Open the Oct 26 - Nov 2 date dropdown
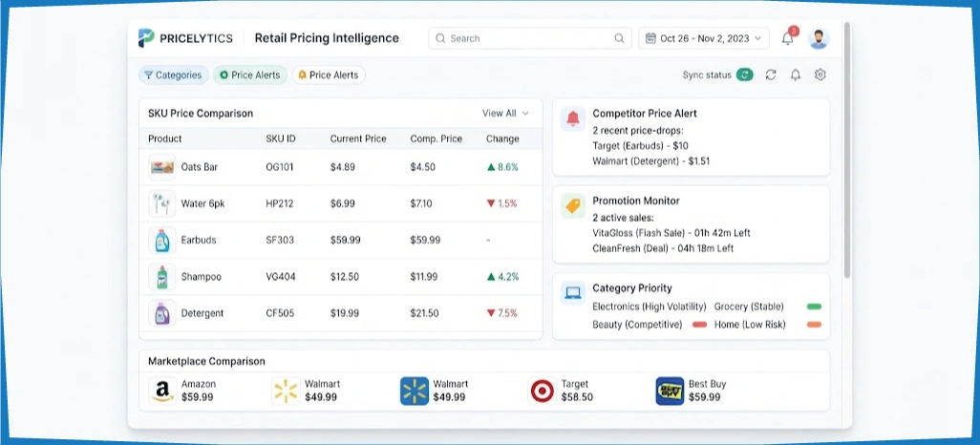This screenshot has height=445, width=980. tap(704, 38)
